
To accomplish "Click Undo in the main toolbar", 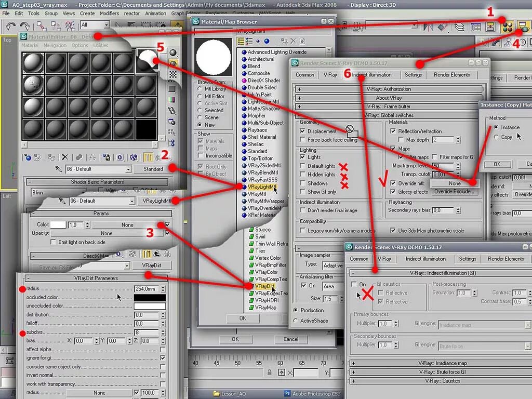I will point(11,26).
